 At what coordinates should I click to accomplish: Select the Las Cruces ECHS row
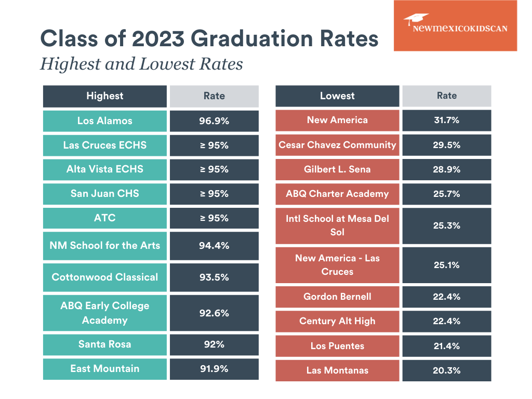coord(105,145)
